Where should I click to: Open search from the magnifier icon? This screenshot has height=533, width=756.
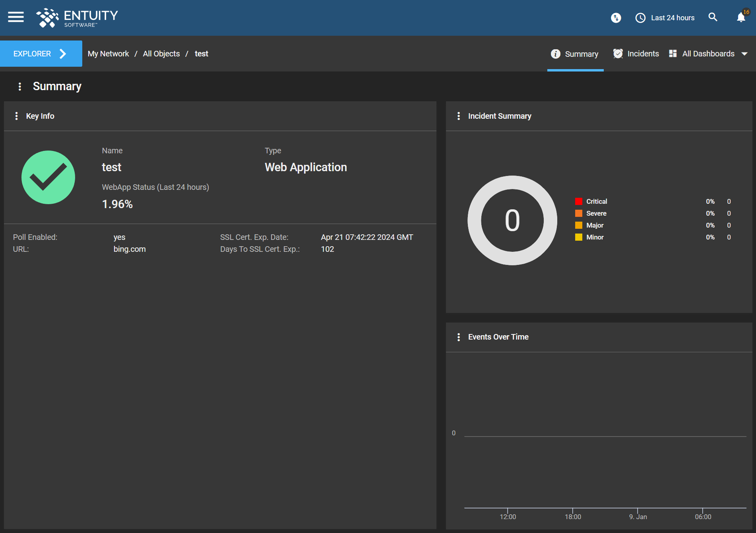[713, 17]
